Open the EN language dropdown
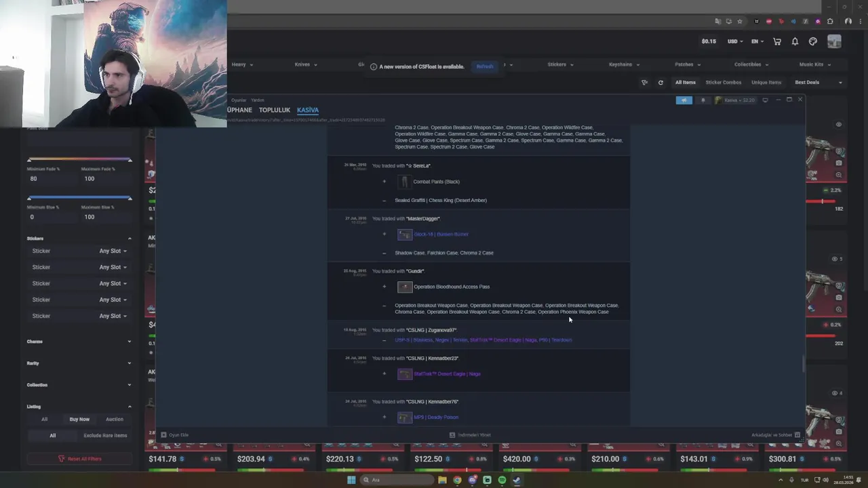 coord(757,41)
